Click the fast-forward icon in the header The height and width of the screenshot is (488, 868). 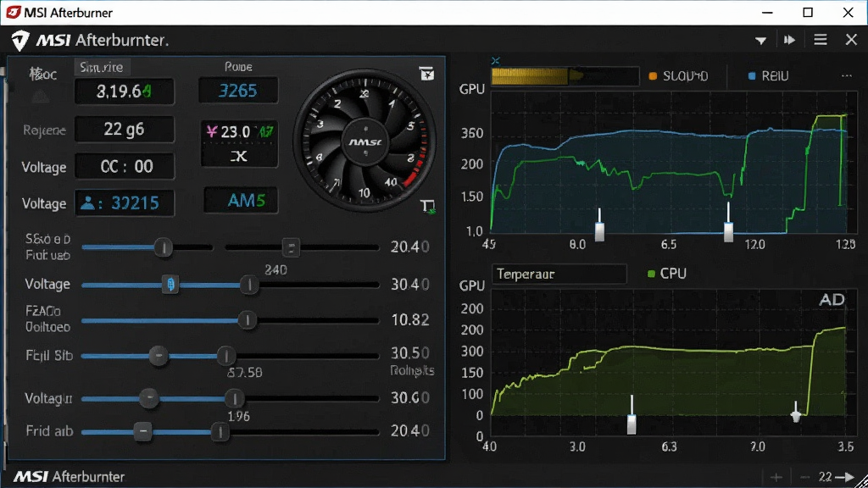789,40
